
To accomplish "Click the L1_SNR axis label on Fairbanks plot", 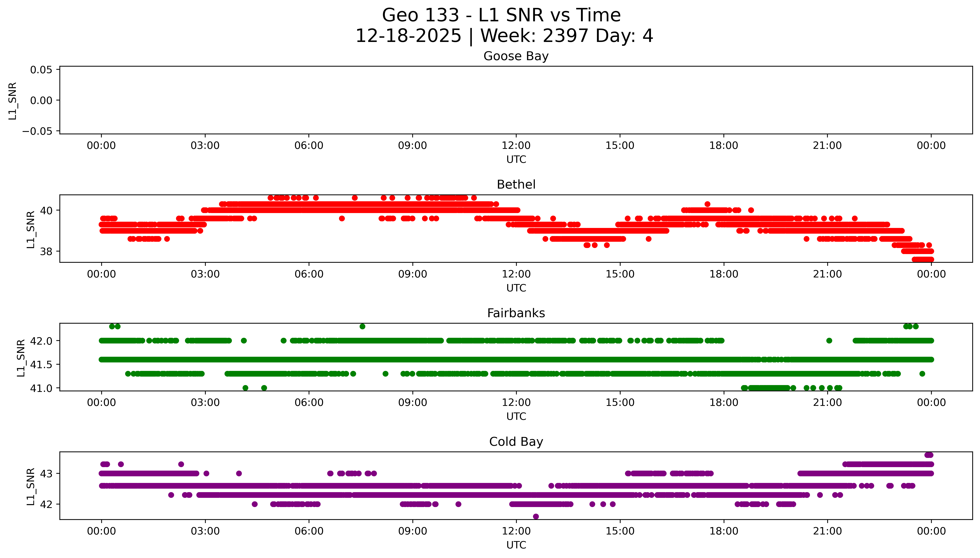I will click(21, 358).
